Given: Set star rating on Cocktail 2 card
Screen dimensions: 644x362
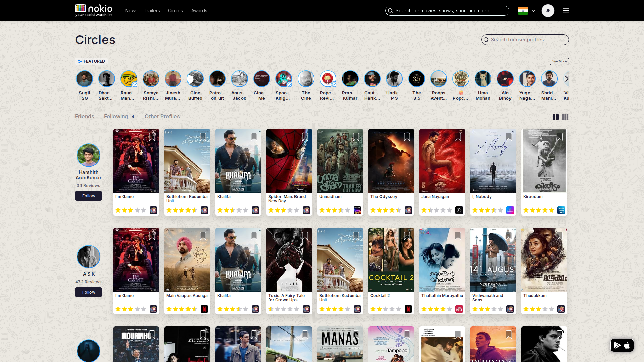Looking at the screenshot, I should pyautogui.click(x=386, y=309).
